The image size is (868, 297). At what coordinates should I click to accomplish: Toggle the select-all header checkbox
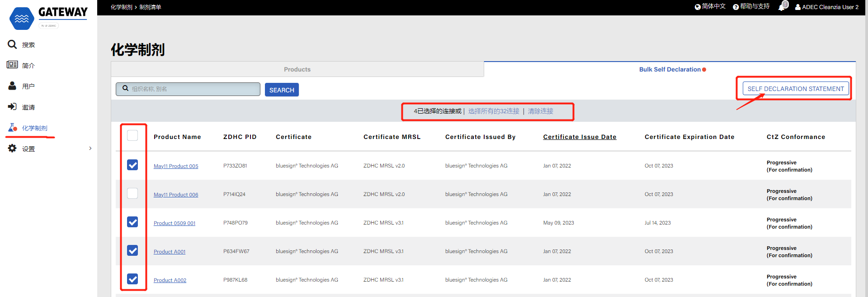(132, 135)
